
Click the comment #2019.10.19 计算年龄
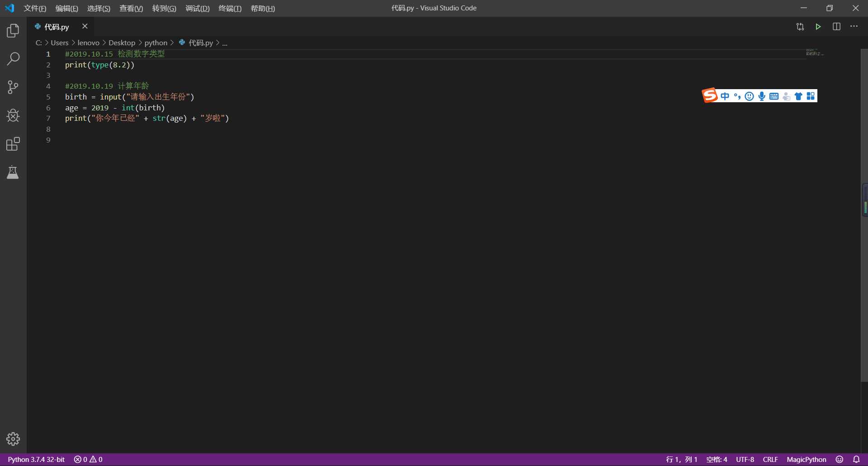point(107,86)
